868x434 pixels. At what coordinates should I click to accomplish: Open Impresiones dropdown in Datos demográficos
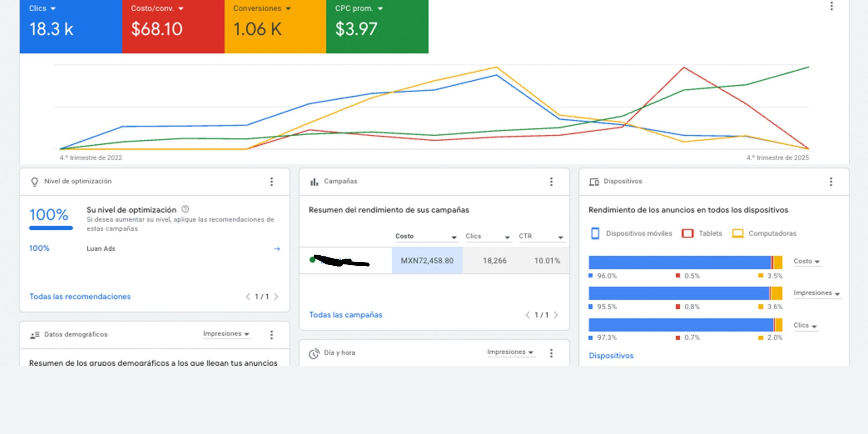pyautogui.click(x=226, y=334)
